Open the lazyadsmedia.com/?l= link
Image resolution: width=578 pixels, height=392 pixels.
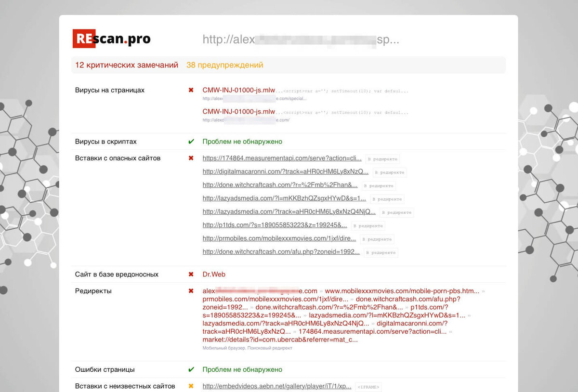tap(284, 198)
